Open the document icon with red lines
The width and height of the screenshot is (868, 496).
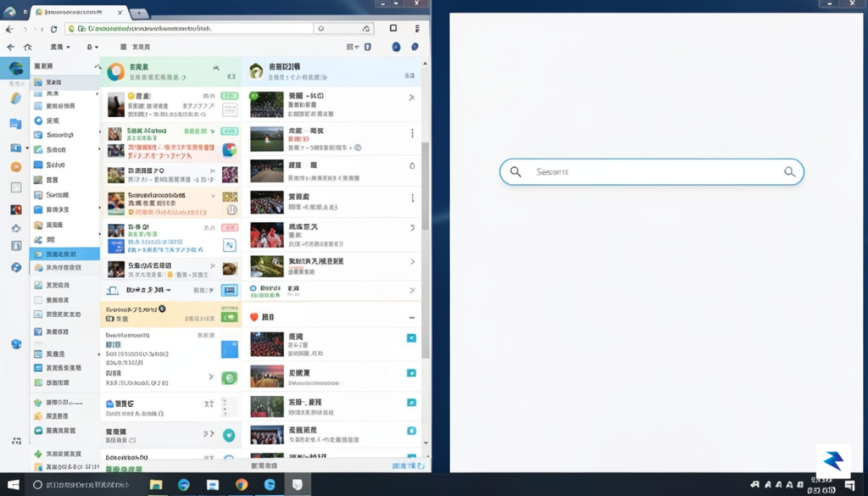coord(230,109)
